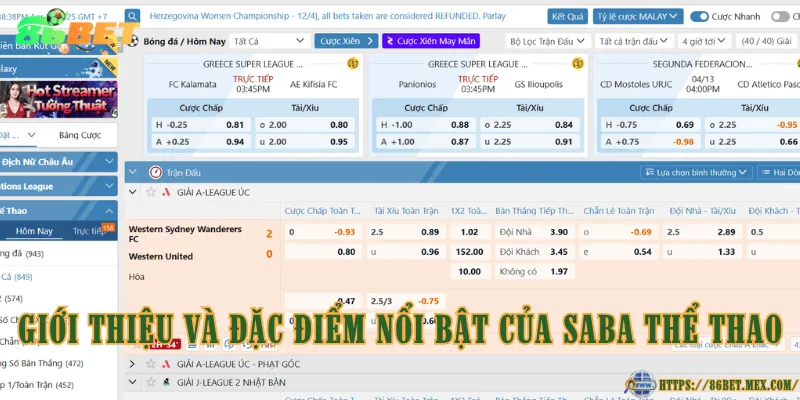The height and width of the screenshot is (400, 800).
Task: Click coin icon on FC Kalamata card
Action: click(353, 64)
